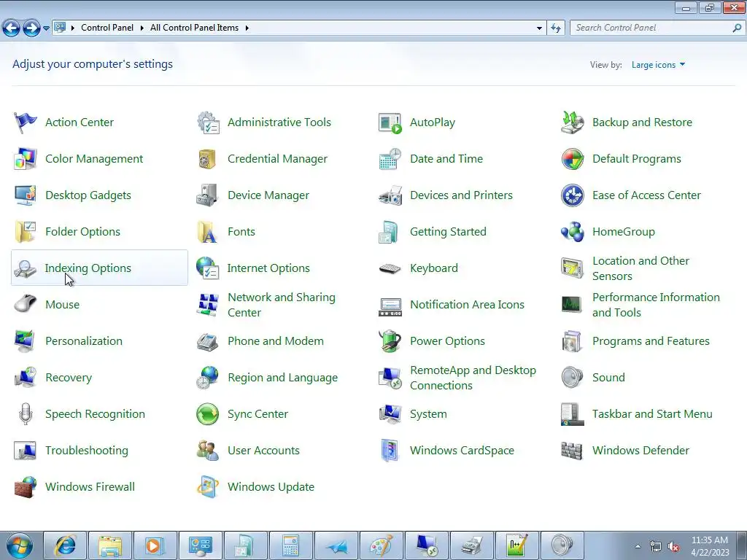The width and height of the screenshot is (747, 560).
Task: Open the System link
Action: click(428, 414)
